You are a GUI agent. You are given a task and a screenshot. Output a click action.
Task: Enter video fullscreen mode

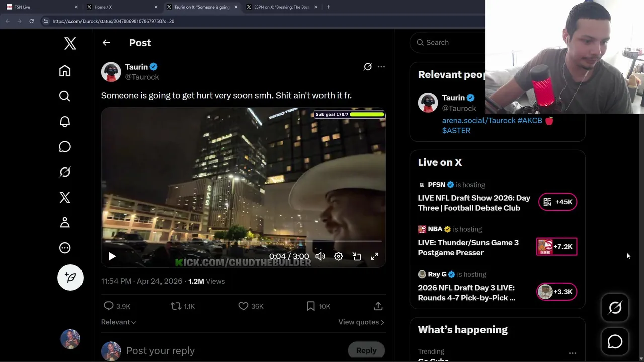click(x=375, y=256)
